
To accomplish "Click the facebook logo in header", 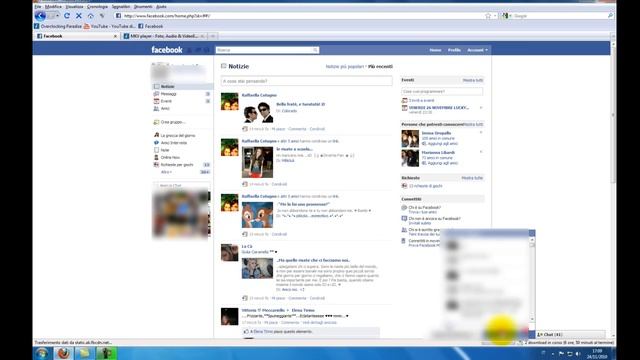I will (167, 50).
